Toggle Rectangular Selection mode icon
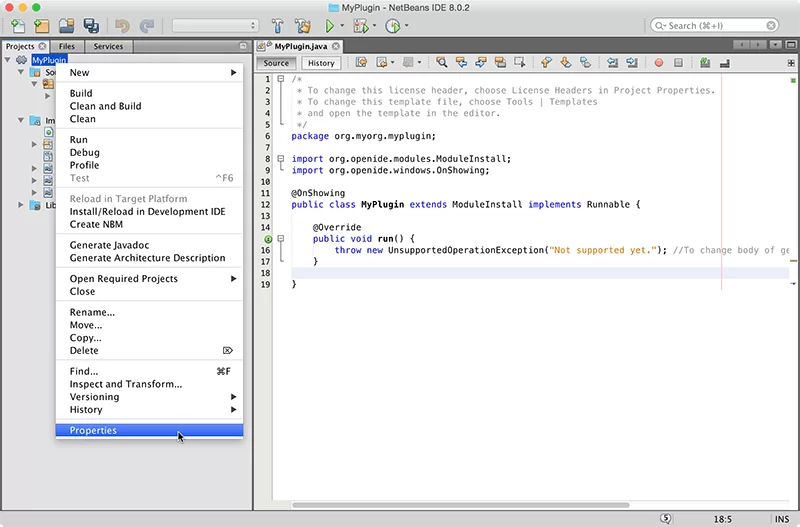Screen dimensions: 800x527 pos(519,63)
